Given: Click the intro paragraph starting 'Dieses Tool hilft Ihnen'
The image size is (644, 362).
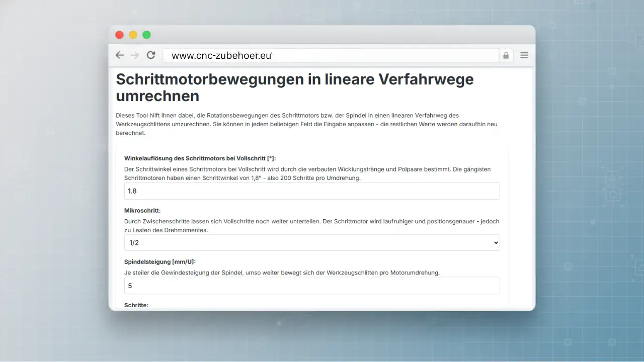Looking at the screenshot, I should click(306, 124).
